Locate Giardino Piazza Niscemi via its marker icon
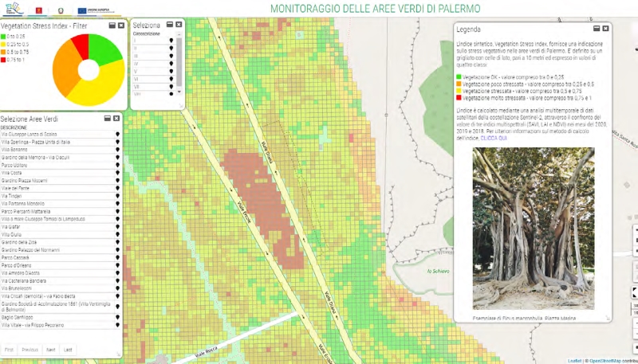Screen dimensions: 638x364 (117, 181)
